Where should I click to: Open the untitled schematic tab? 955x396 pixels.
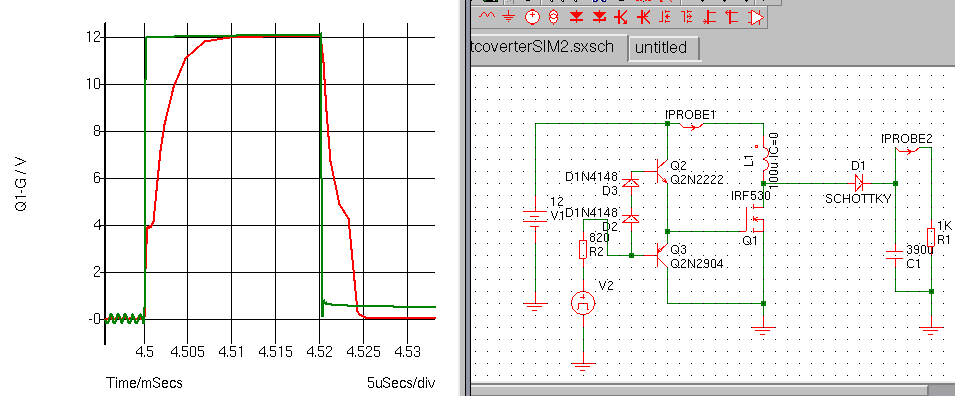pos(664,48)
